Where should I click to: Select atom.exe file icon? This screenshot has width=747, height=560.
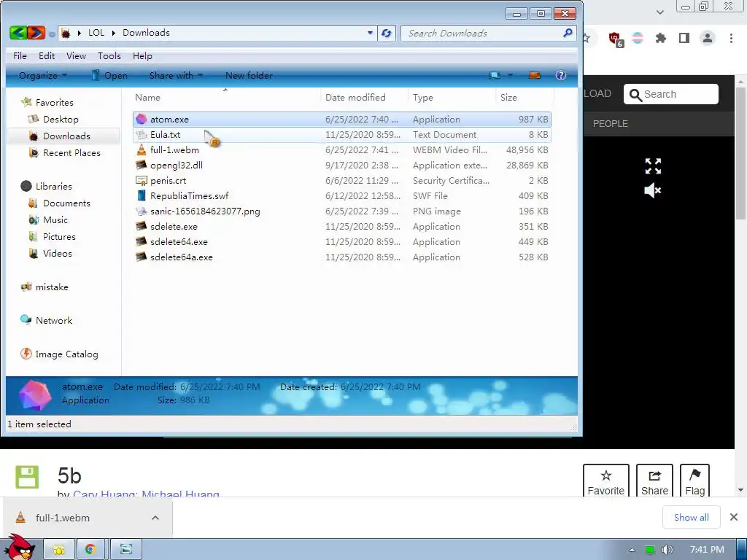141,119
